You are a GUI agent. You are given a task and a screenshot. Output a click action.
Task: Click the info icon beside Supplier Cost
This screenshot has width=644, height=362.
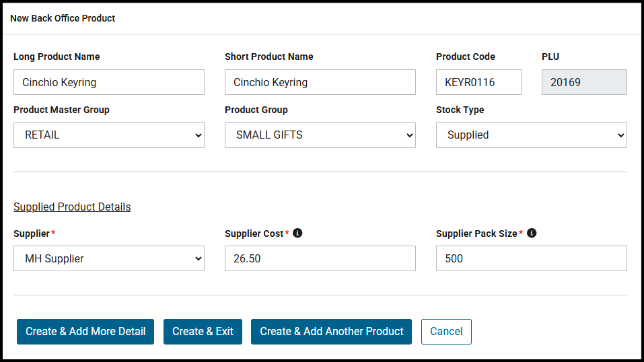[x=297, y=233]
